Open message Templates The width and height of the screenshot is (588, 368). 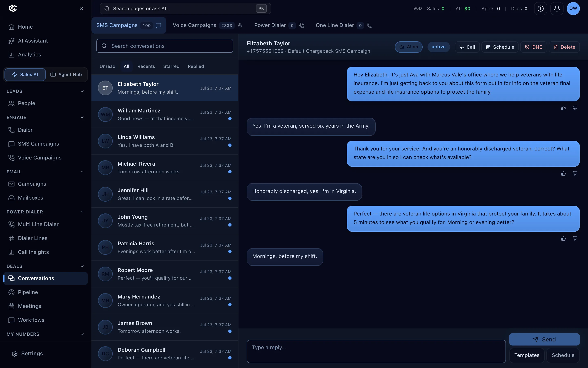[x=527, y=355]
